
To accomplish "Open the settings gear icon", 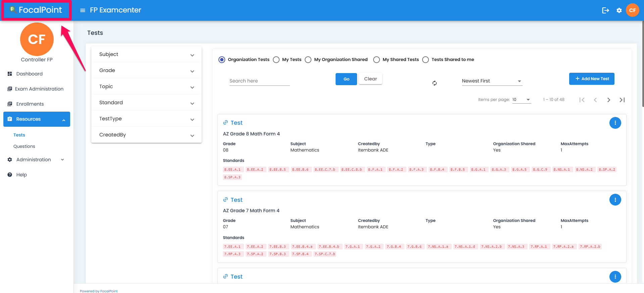I will coord(619,10).
